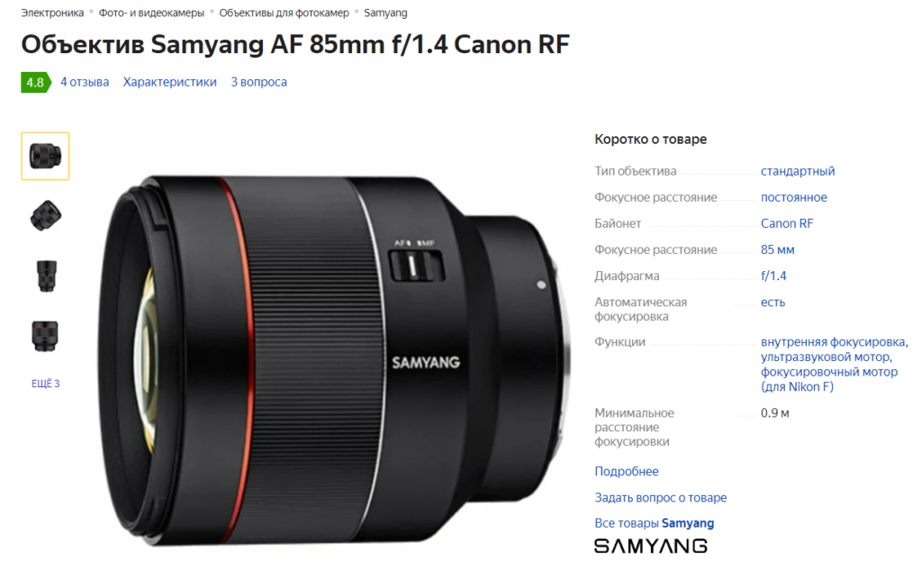Open Электроника breadcrumb
The image size is (922, 588).
click(x=52, y=13)
